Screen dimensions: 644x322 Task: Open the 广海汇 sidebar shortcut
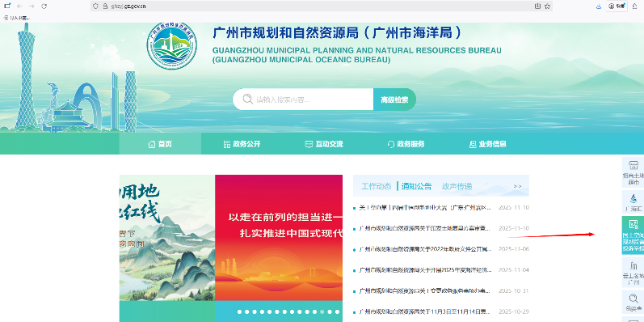tap(633, 202)
